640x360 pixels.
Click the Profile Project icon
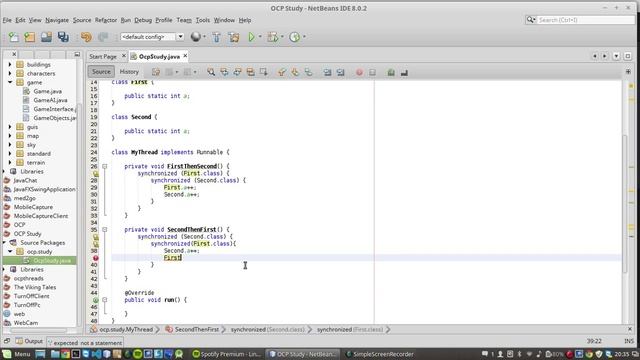(294, 37)
